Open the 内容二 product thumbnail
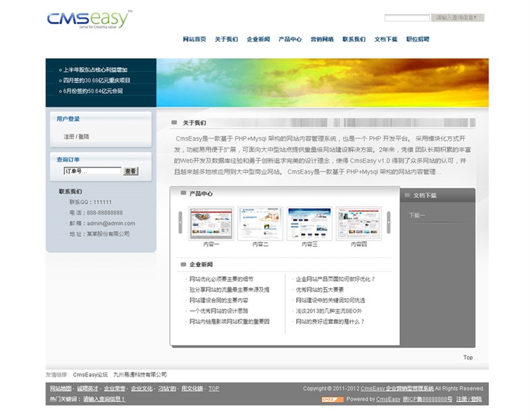 [260, 223]
